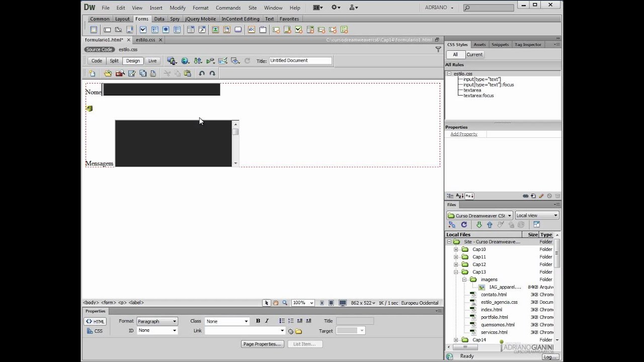Attach Style Sheet link icon
644x362 pixels.
coord(525,196)
